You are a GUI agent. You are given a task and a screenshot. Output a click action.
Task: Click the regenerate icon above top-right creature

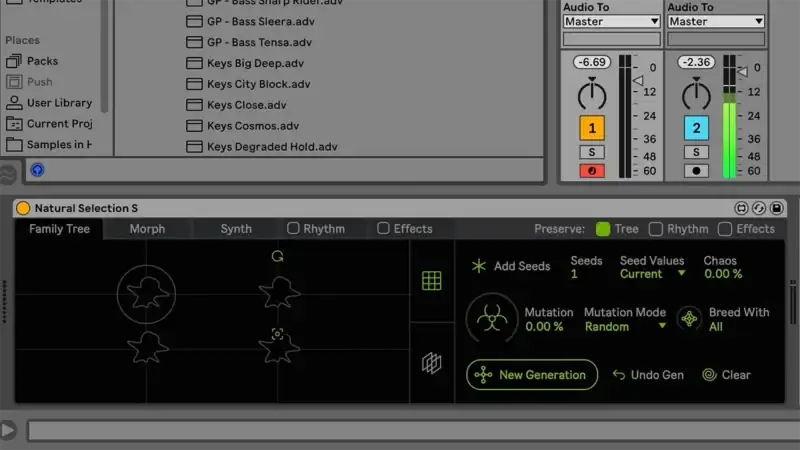[x=278, y=256]
